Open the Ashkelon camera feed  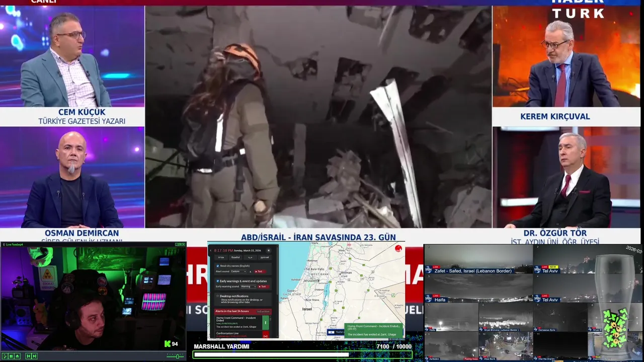click(x=451, y=346)
